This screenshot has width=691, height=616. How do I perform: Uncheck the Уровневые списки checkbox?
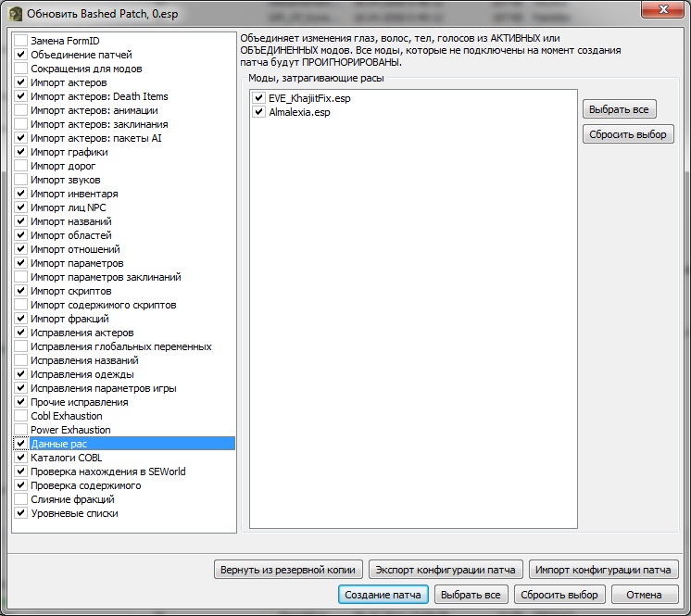(x=20, y=513)
